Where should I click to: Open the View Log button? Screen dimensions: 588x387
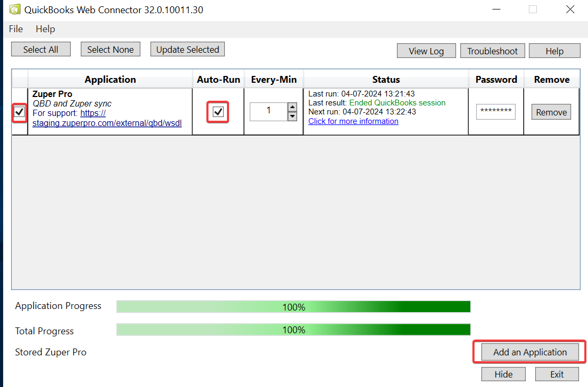pos(426,51)
